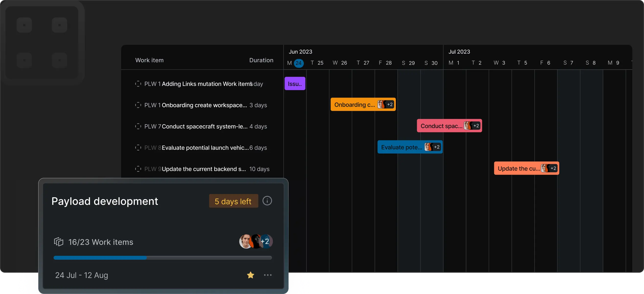Click state icon for Update current backend item
This screenshot has height=294, width=644.
pyautogui.click(x=138, y=169)
